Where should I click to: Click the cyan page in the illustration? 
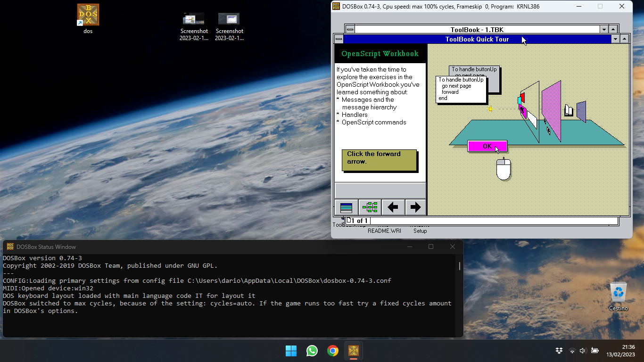tap(520, 100)
